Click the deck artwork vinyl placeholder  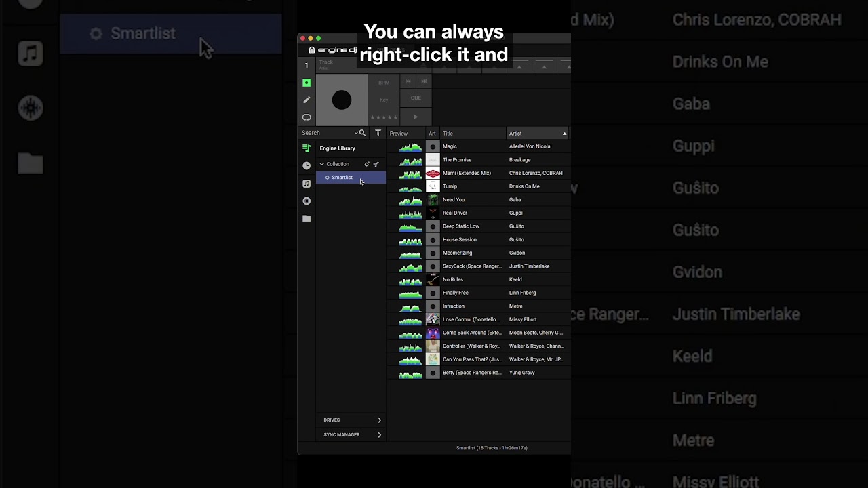click(342, 100)
